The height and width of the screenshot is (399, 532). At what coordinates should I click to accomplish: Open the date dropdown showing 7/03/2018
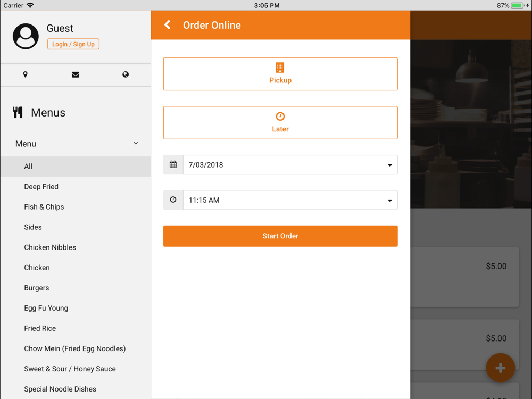pyautogui.click(x=290, y=164)
